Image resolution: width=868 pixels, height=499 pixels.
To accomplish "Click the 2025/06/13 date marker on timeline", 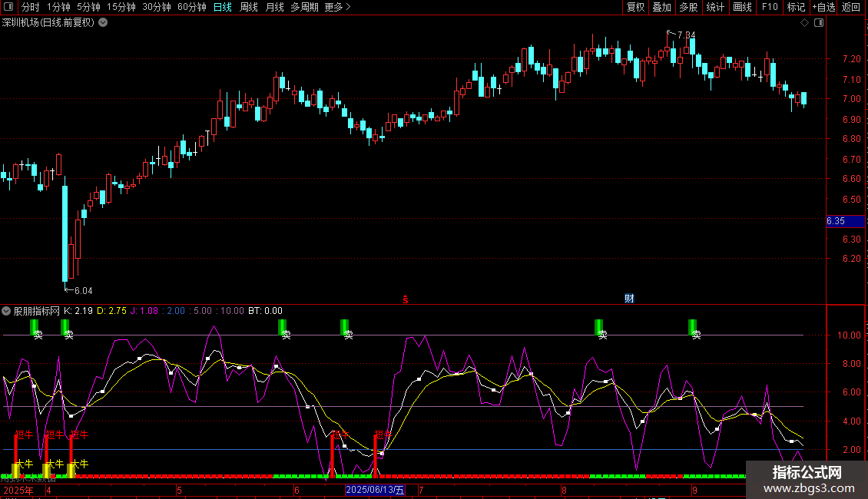I will pyautogui.click(x=374, y=490).
